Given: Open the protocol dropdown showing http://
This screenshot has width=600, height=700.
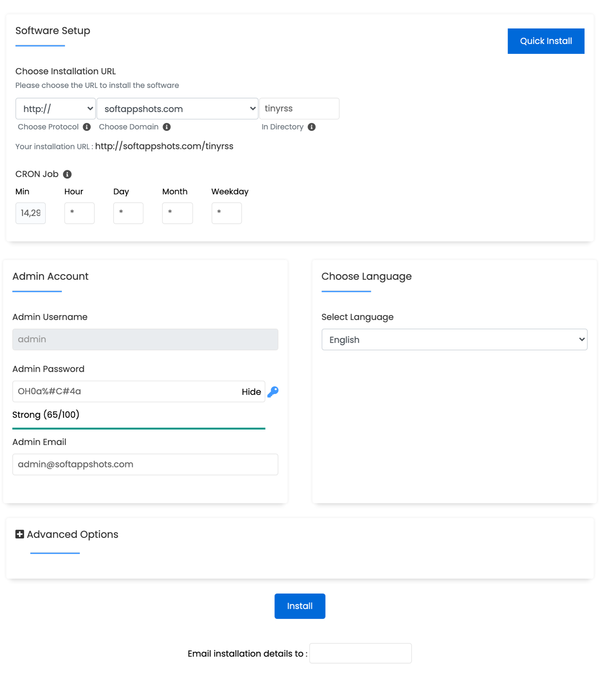Looking at the screenshot, I should [55, 108].
